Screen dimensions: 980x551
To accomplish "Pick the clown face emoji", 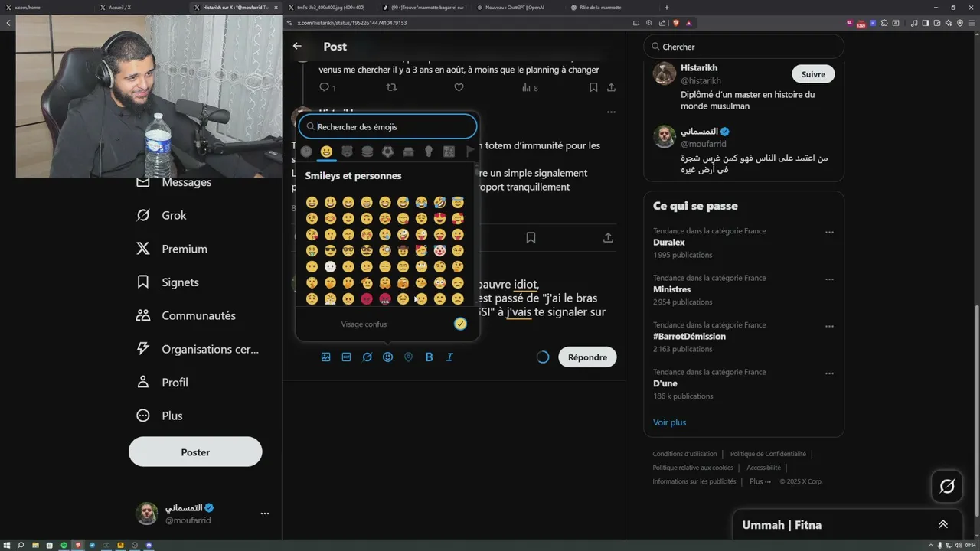I will pos(439,250).
